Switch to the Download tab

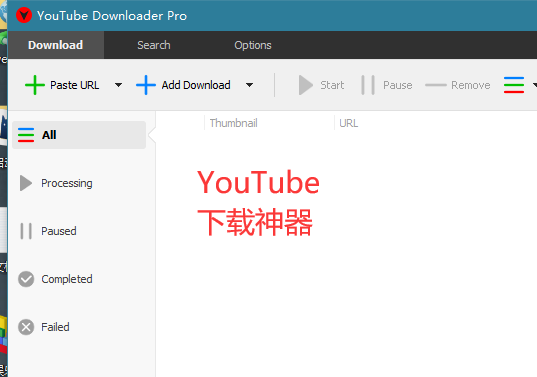(x=55, y=45)
